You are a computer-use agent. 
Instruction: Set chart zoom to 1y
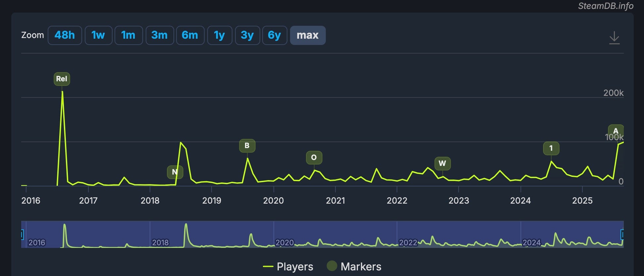220,35
